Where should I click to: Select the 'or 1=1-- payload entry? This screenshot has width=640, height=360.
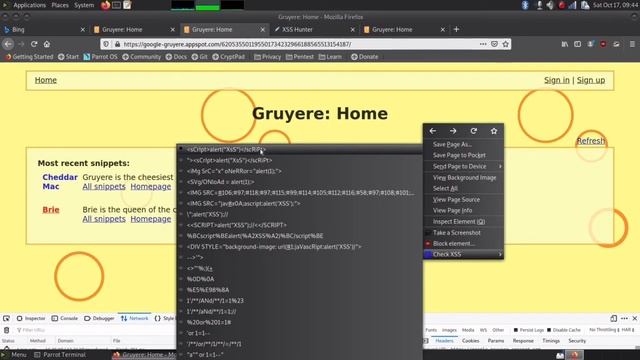[x=300, y=333]
